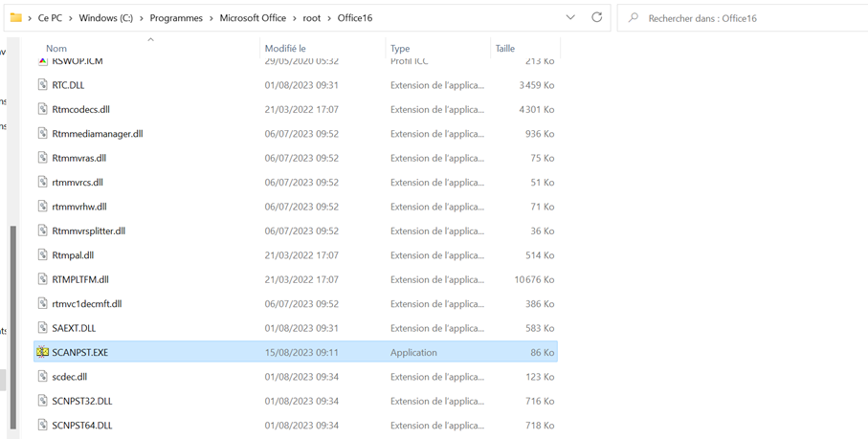
Task: Focus the Rechercher dans : Office16 search field
Action: [742, 17]
